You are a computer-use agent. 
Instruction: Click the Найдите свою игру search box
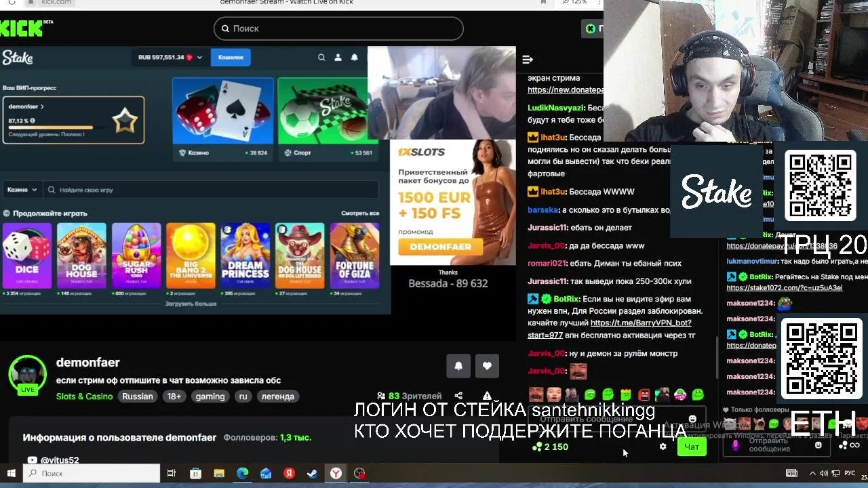(210, 190)
